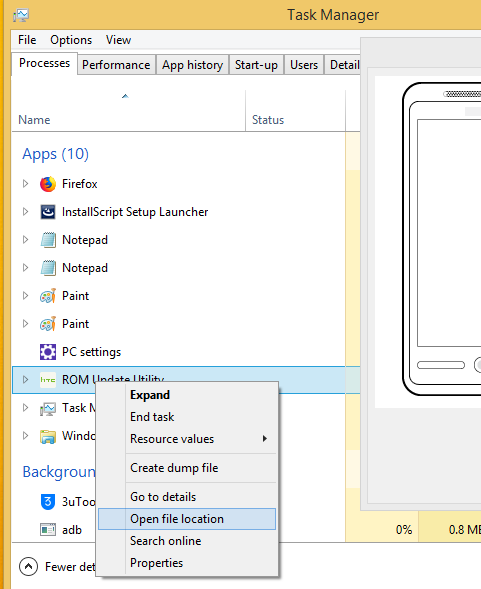The height and width of the screenshot is (589, 481).
Task: Click the first Notepad icon
Action: tap(48, 240)
